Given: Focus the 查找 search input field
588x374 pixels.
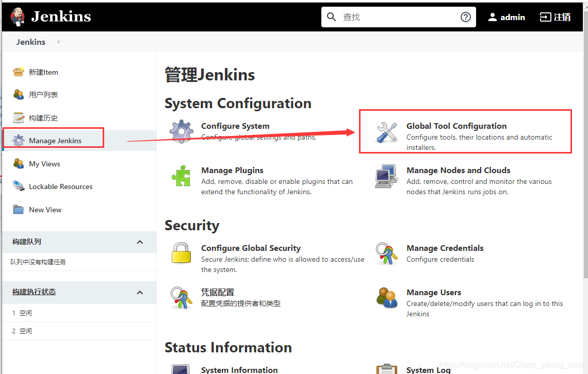Looking at the screenshot, I should (x=399, y=17).
